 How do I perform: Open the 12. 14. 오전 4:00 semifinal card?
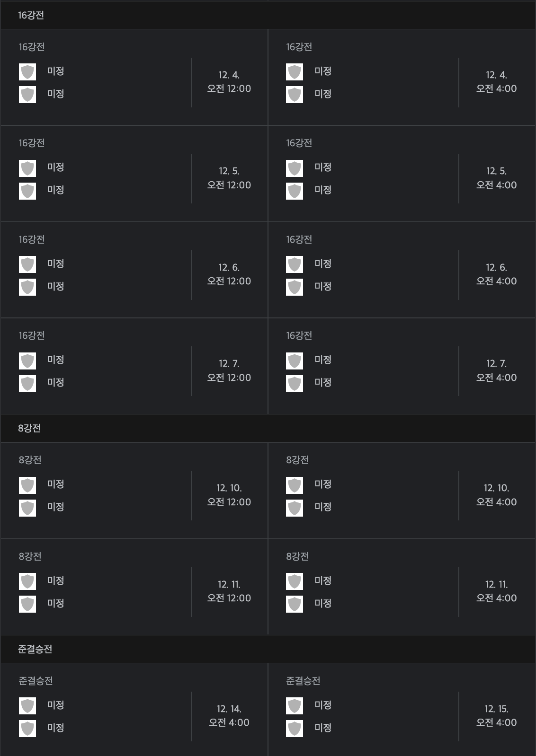pos(134,710)
